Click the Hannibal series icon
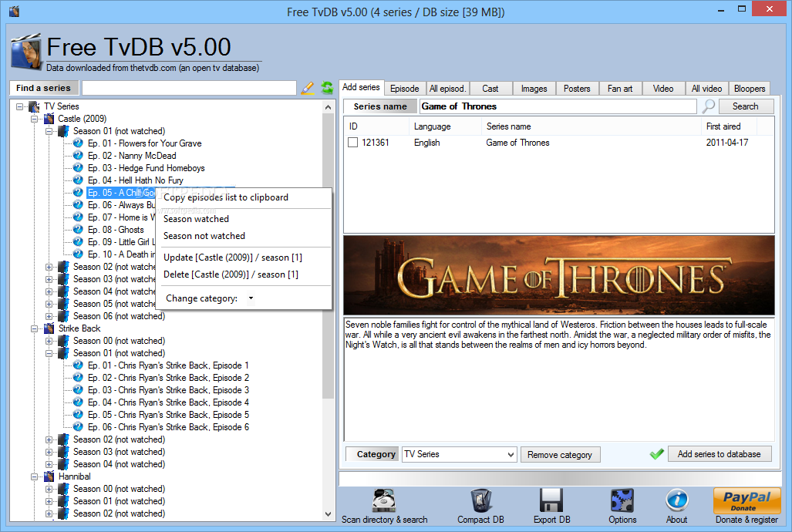Screen dimensions: 792x532 click(x=49, y=476)
